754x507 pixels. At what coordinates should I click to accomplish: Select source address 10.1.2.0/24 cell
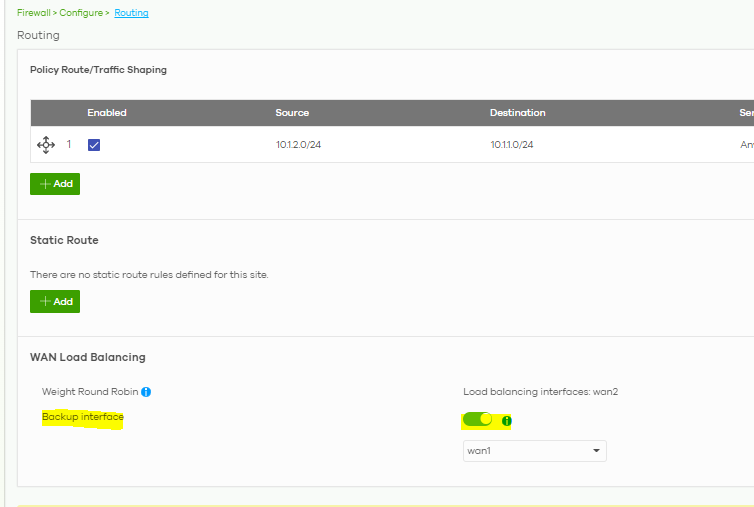(x=298, y=145)
